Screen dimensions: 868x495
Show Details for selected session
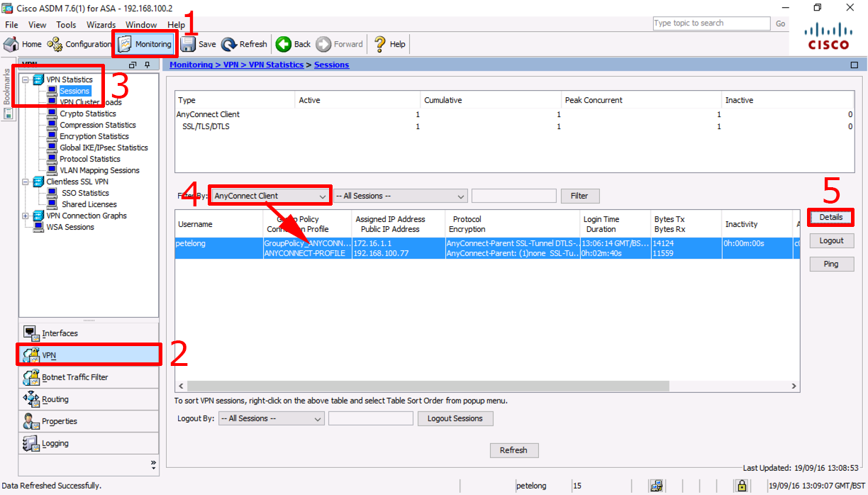[x=831, y=217]
